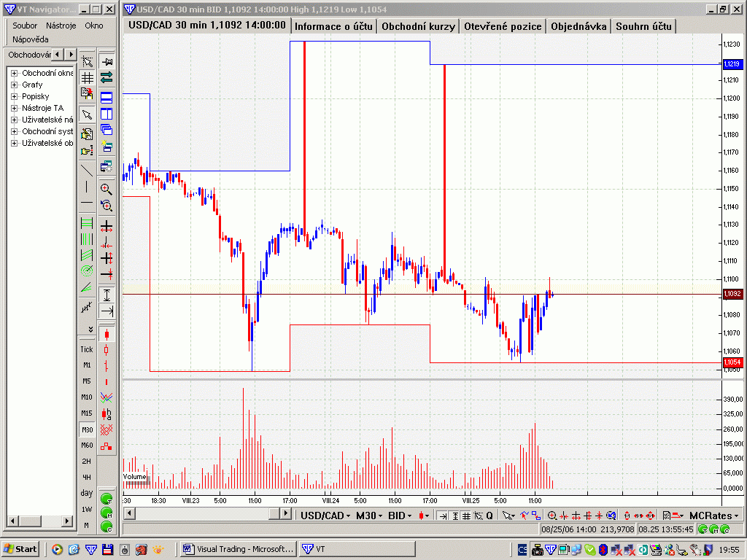Click the new window icon with star
The height and width of the screenshot is (560, 747).
click(107, 146)
